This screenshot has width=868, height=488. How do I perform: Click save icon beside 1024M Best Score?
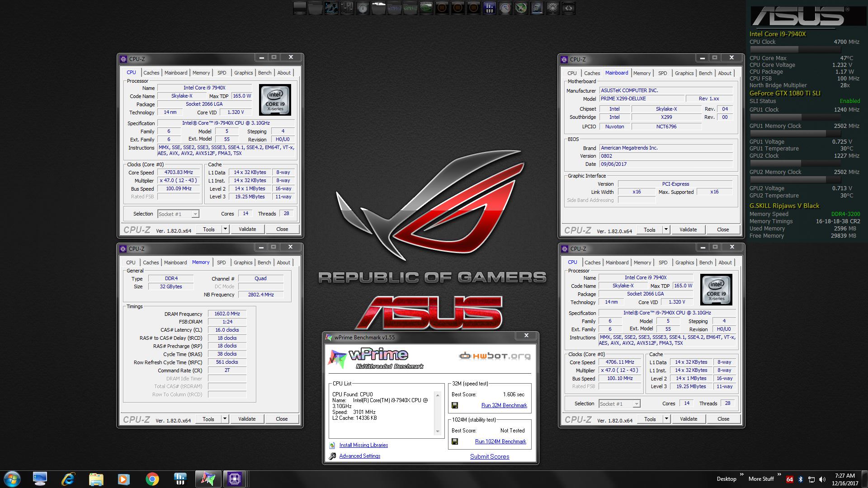coord(455,441)
